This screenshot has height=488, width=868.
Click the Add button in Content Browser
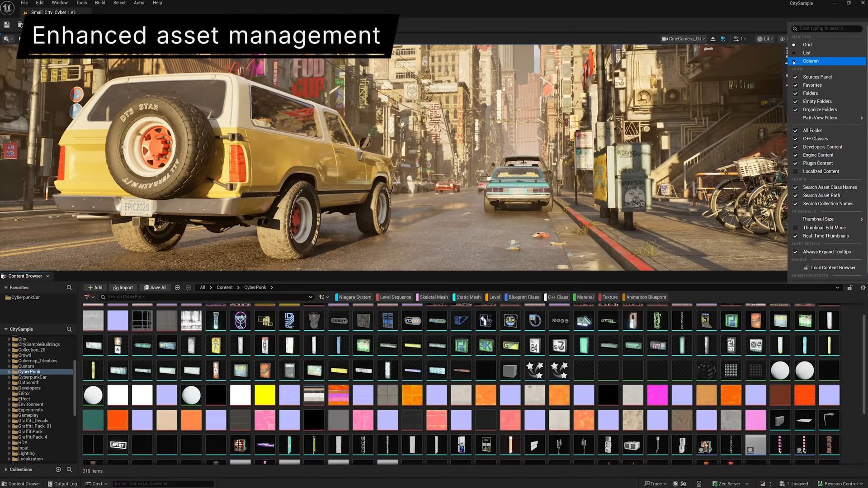pos(95,287)
